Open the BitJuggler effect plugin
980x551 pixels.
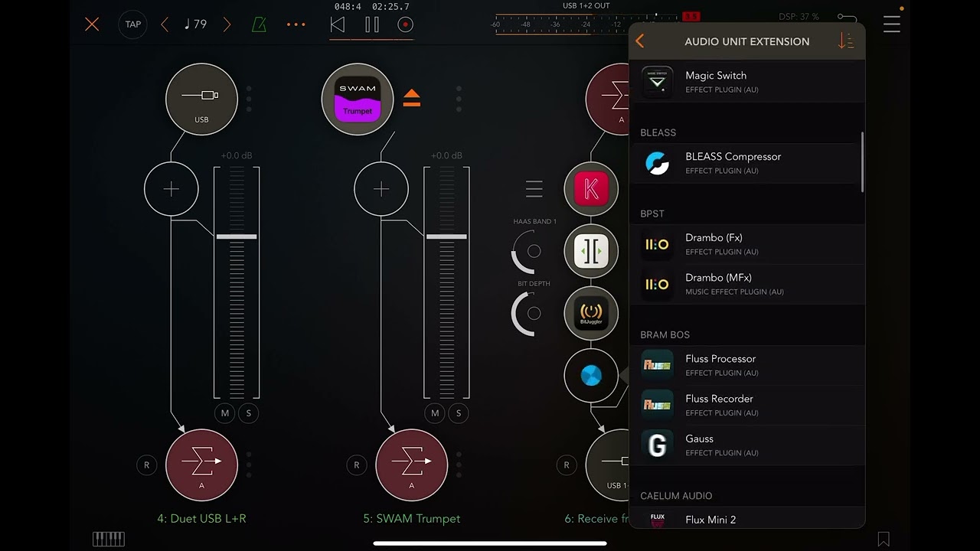(591, 314)
